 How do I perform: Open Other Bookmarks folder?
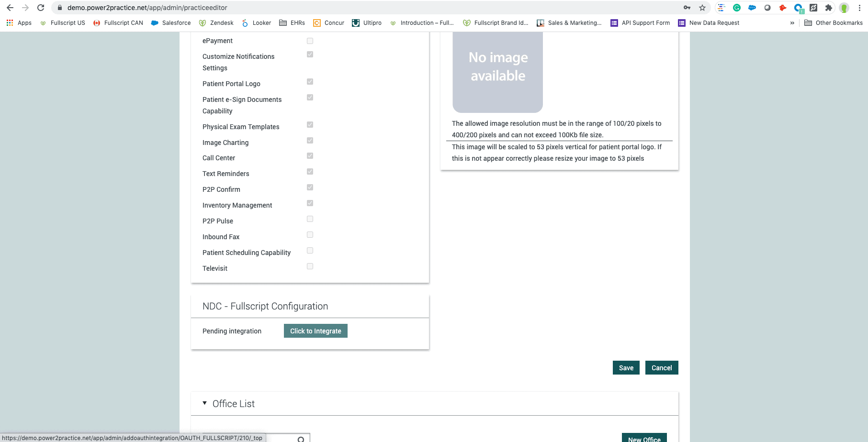click(834, 22)
